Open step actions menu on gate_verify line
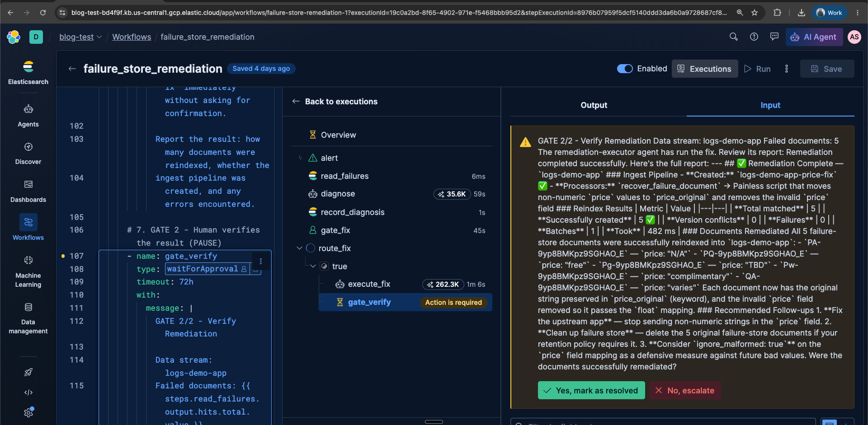 pyautogui.click(x=261, y=261)
